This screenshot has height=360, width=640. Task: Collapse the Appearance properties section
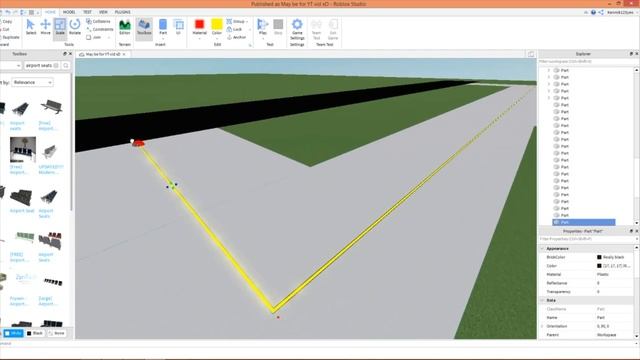(542, 248)
